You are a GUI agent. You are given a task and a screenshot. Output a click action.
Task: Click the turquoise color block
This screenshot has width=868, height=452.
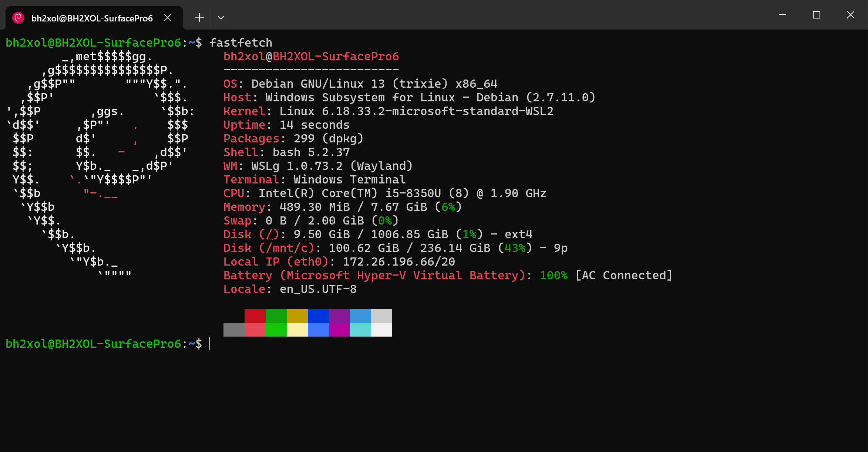pos(360,330)
